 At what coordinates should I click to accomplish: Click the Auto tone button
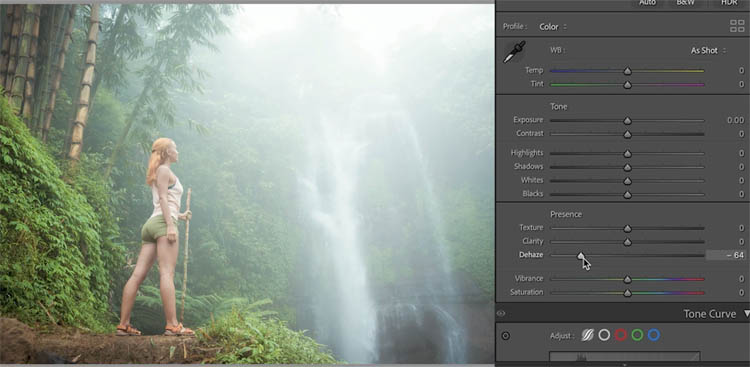tap(647, 2)
